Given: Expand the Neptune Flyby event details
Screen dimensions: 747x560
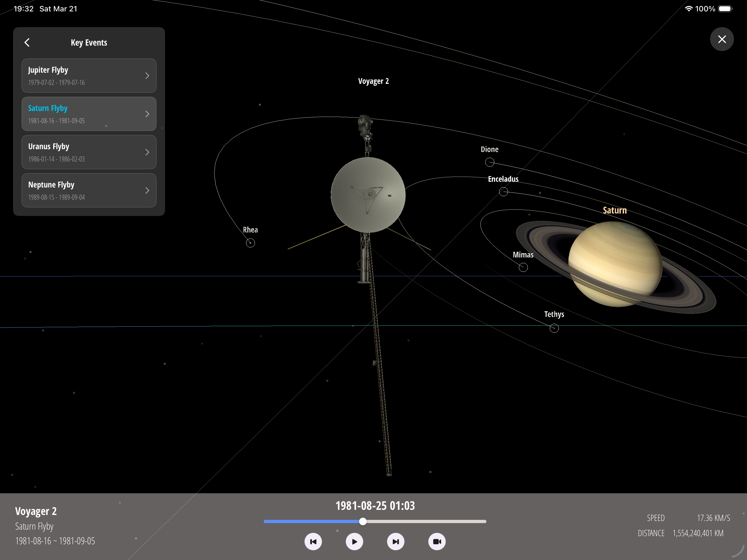Looking at the screenshot, I should (x=147, y=190).
